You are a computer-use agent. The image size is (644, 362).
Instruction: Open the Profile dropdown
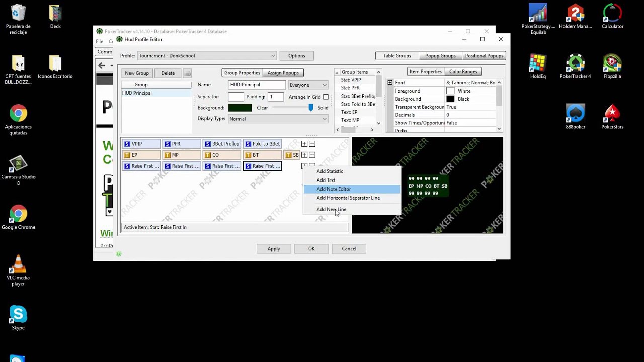pyautogui.click(x=207, y=56)
